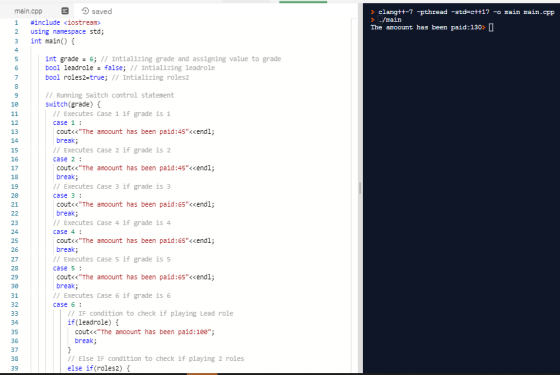Click the 'saved' status label
This screenshot has width=560, height=375.
click(x=102, y=11)
